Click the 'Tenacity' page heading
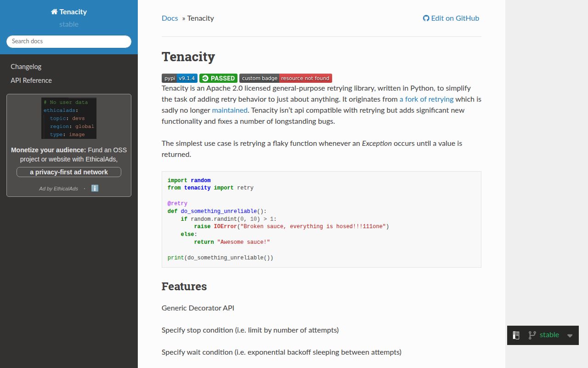Viewport: 588px width, 368px height. pos(188,57)
